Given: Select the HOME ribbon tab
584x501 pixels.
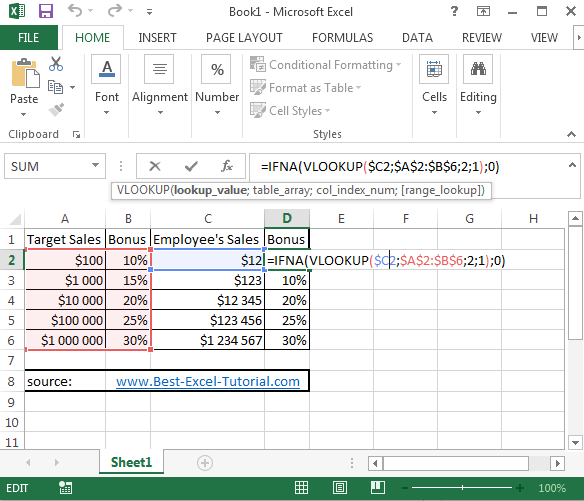Looking at the screenshot, I should point(92,38).
